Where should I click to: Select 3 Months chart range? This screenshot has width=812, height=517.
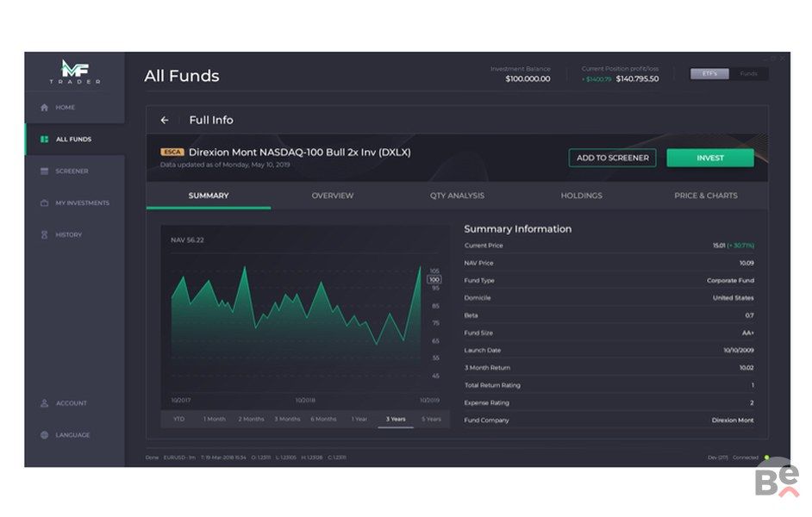(x=287, y=419)
